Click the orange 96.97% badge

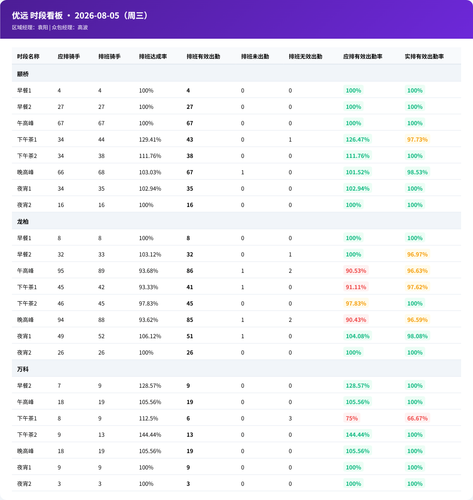coord(417,254)
